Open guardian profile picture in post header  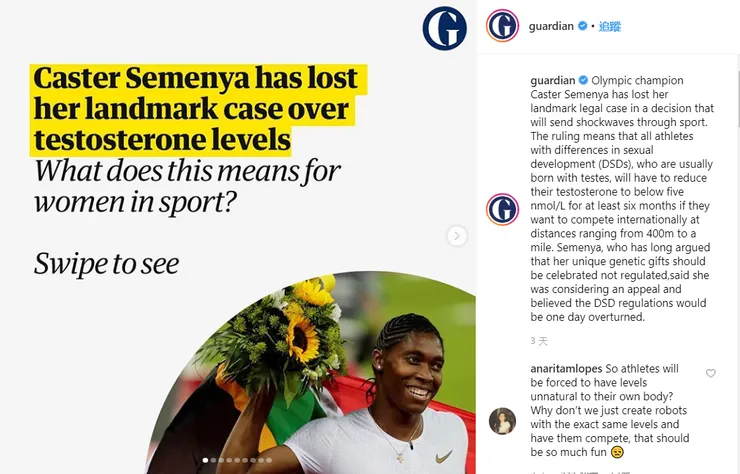coord(503,27)
